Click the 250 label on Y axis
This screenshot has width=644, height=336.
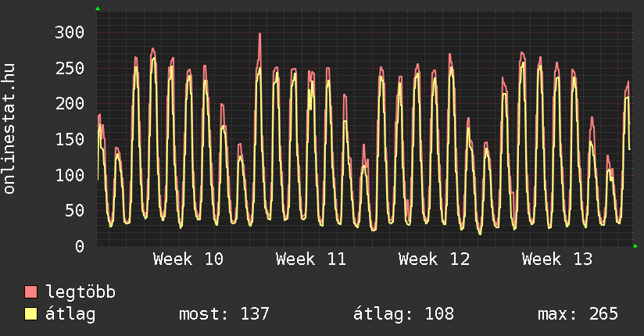(x=69, y=68)
